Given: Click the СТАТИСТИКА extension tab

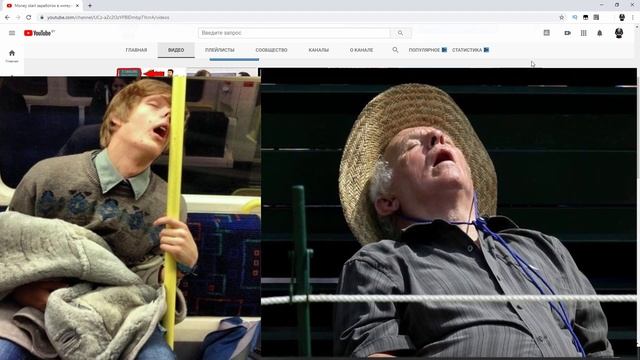Looking at the screenshot, I should [470, 50].
